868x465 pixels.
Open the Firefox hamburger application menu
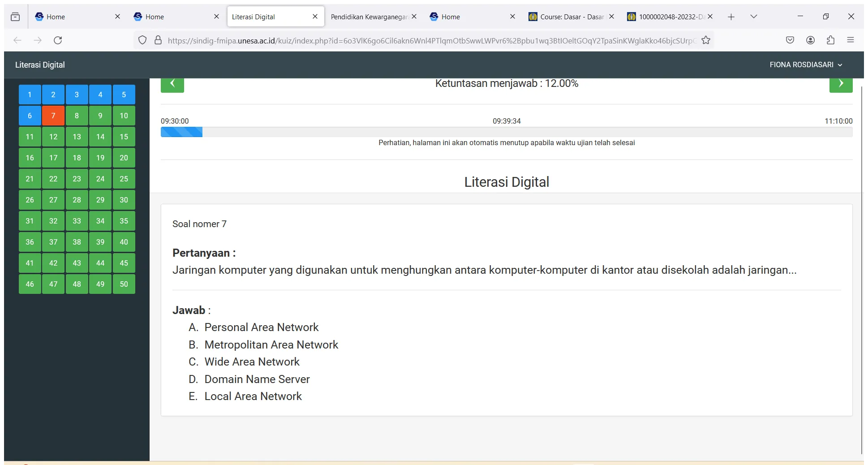tap(851, 40)
